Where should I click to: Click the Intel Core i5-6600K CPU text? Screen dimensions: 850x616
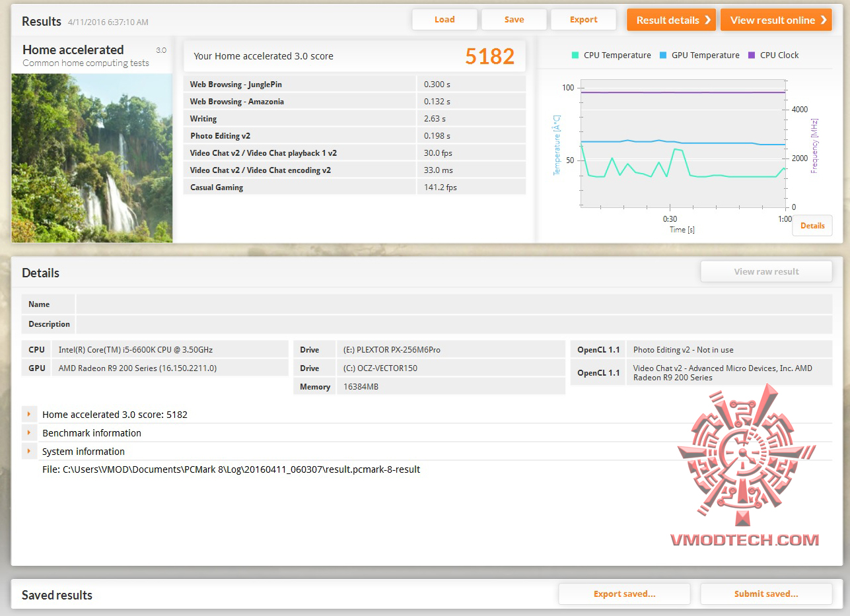pyautogui.click(x=135, y=349)
